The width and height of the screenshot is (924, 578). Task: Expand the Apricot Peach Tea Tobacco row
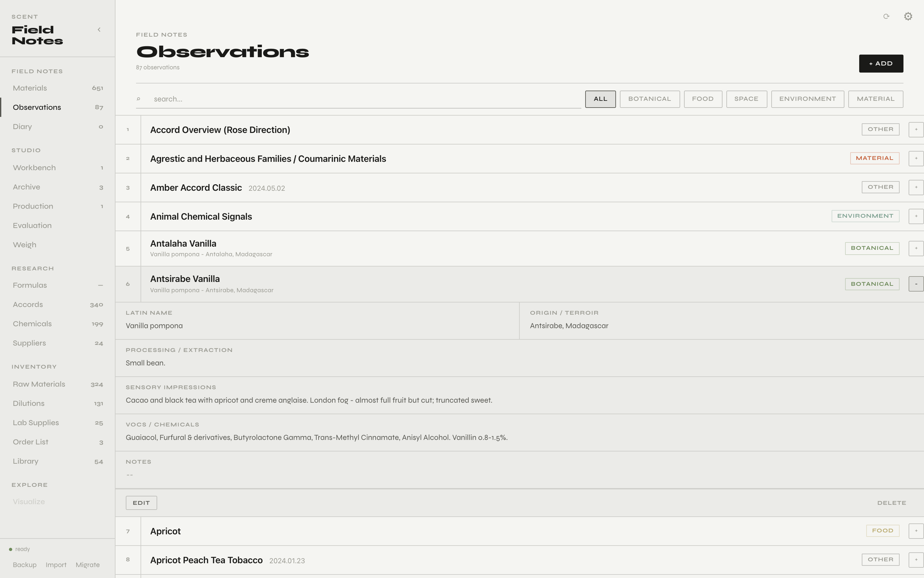916,560
